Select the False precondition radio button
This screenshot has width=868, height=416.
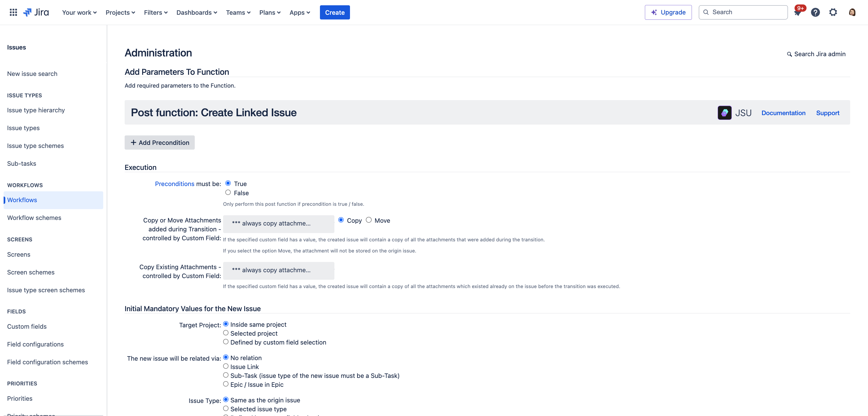[x=228, y=192]
